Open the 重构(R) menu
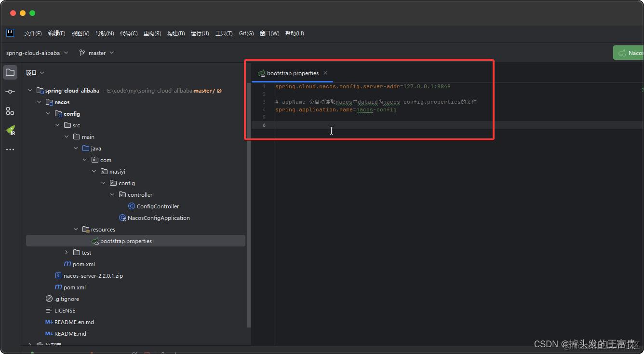Viewport: 644px width, 354px height. pos(152,33)
